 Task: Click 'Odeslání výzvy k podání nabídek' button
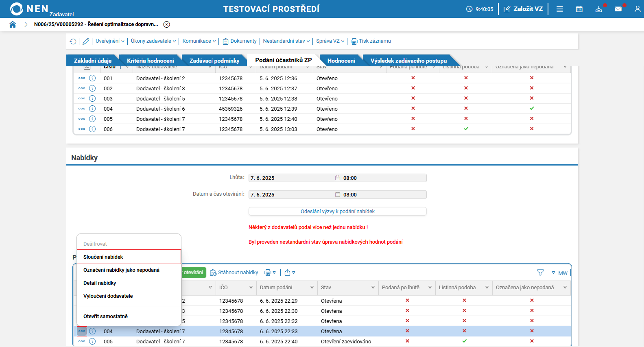point(337,211)
